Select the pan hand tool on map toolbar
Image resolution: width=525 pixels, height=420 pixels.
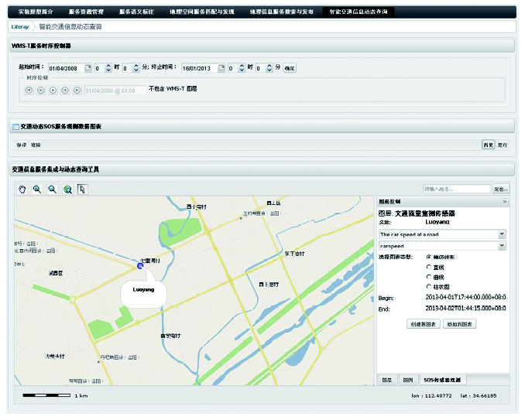click(22, 189)
